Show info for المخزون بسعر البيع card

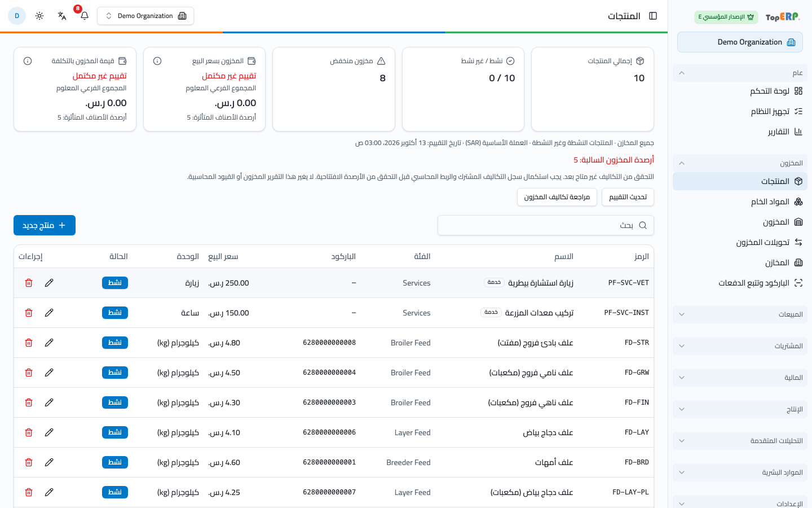tap(157, 61)
